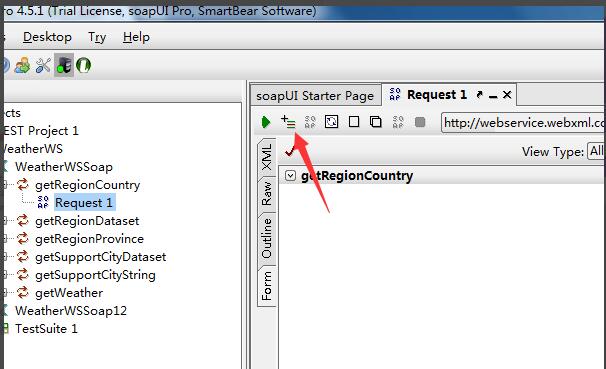Collapse the getRegionCountry form section
606x369 pixels.
point(290,176)
